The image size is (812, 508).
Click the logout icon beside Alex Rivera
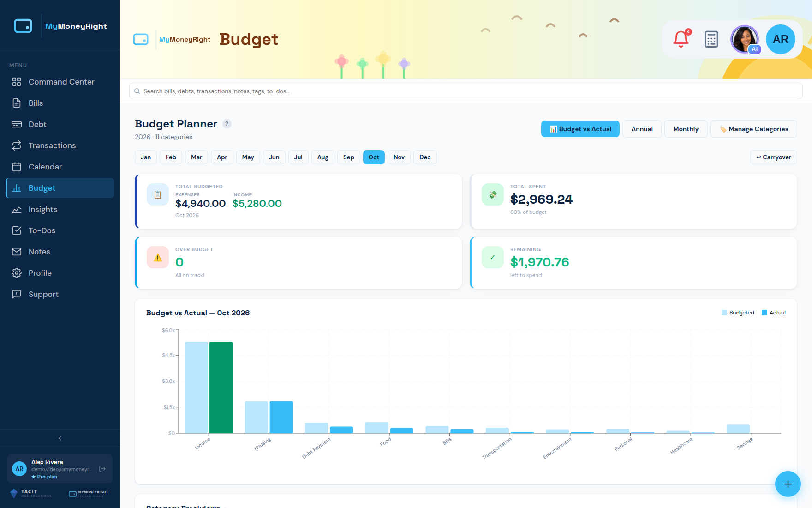[x=102, y=469]
